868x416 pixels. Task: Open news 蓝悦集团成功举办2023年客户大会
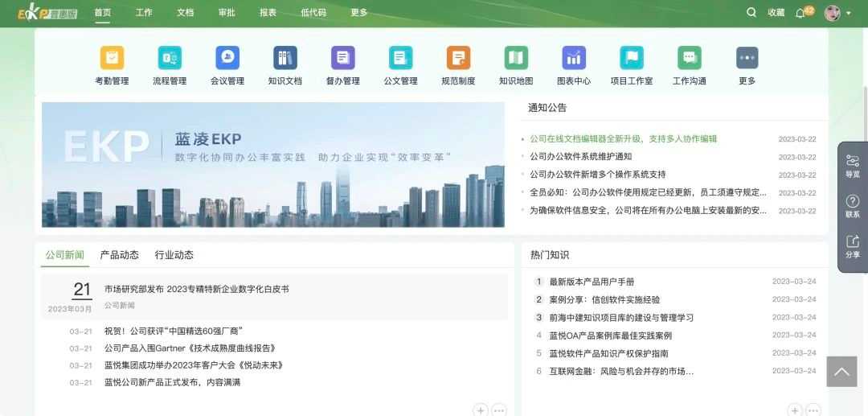[x=194, y=365]
